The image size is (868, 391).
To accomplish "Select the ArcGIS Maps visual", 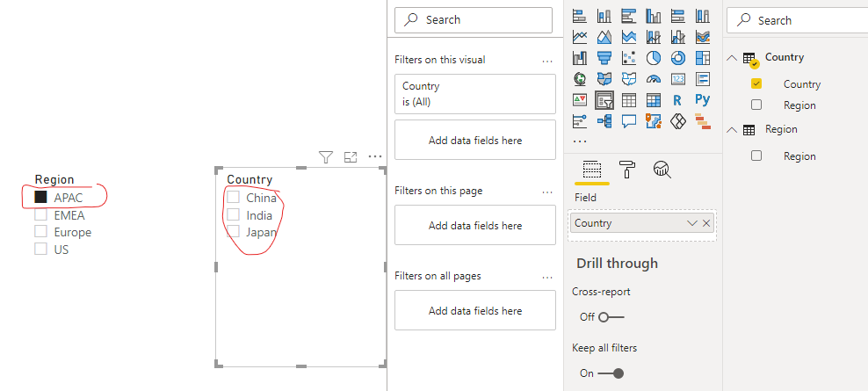I will tap(654, 120).
